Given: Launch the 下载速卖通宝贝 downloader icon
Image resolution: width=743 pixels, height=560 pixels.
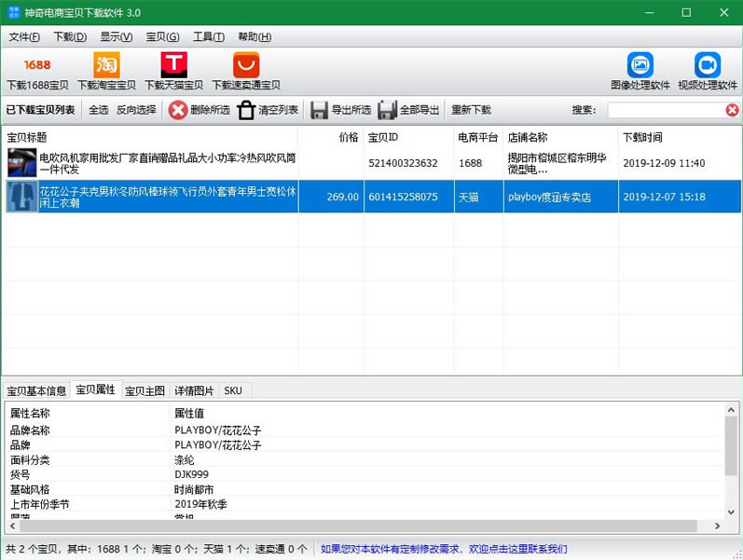Looking at the screenshot, I should pos(246,65).
